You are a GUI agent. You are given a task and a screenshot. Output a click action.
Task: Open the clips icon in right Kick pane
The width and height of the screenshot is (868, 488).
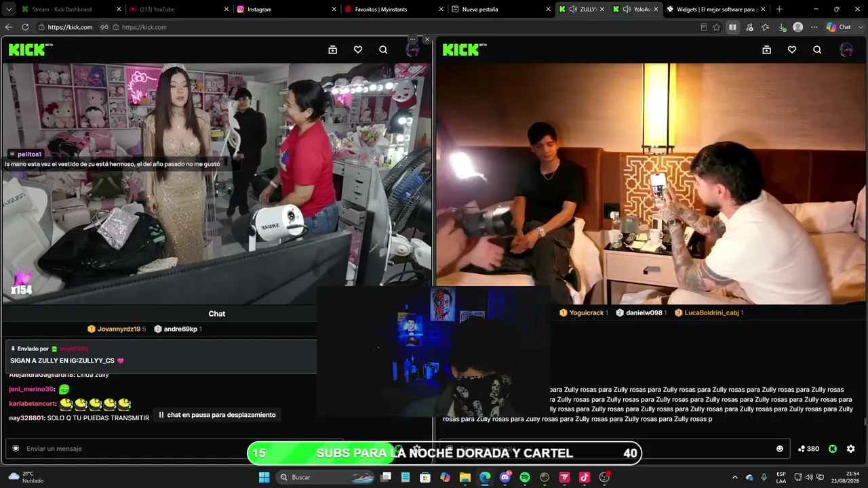[766, 49]
